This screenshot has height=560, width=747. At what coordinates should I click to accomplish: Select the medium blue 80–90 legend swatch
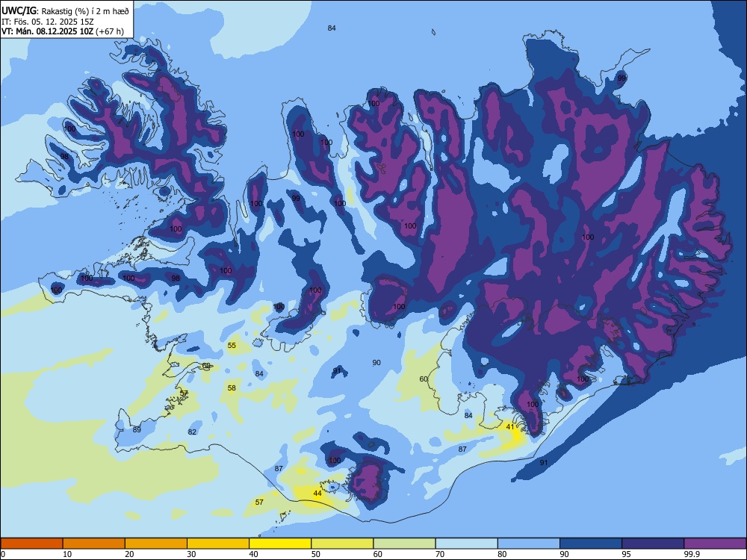[529, 544]
